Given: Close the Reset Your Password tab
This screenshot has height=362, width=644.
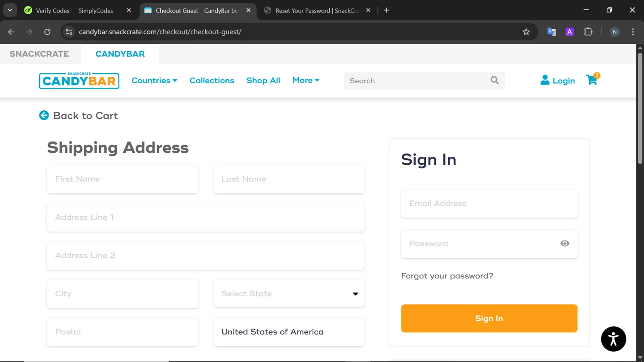Looking at the screenshot, I should point(368,10).
